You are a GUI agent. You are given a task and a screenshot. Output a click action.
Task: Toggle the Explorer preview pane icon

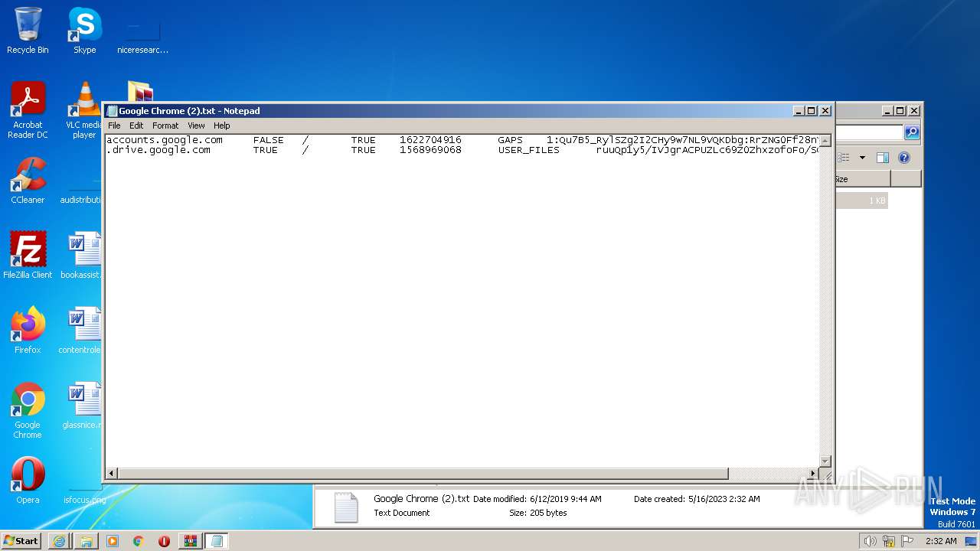[882, 158]
